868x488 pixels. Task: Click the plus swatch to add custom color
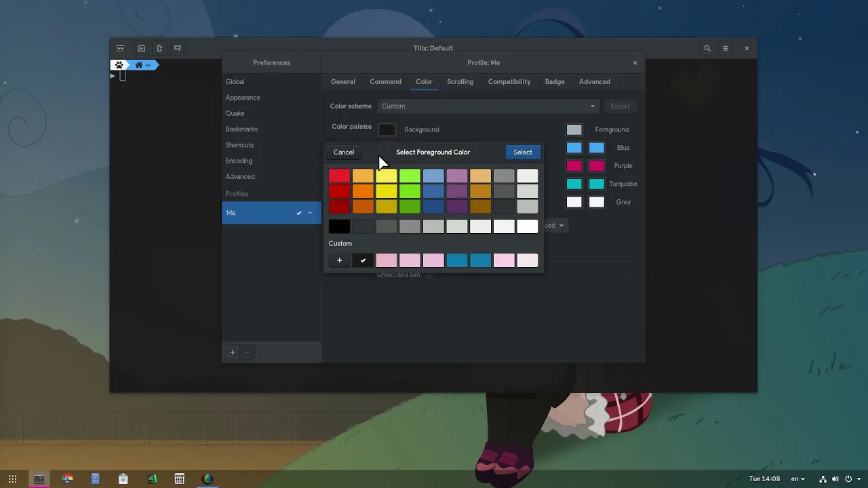coord(339,260)
